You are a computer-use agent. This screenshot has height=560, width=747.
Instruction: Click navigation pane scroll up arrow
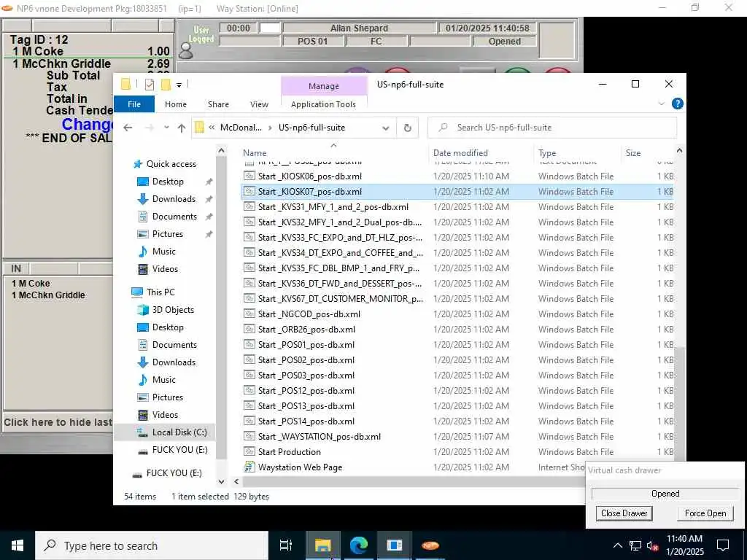(221, 151)
